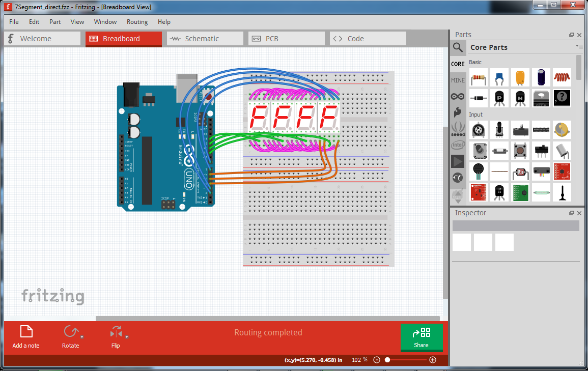This screenshot has height=371, width=588.
Task: Click the zoom out minus button
Action: point(377,360)
